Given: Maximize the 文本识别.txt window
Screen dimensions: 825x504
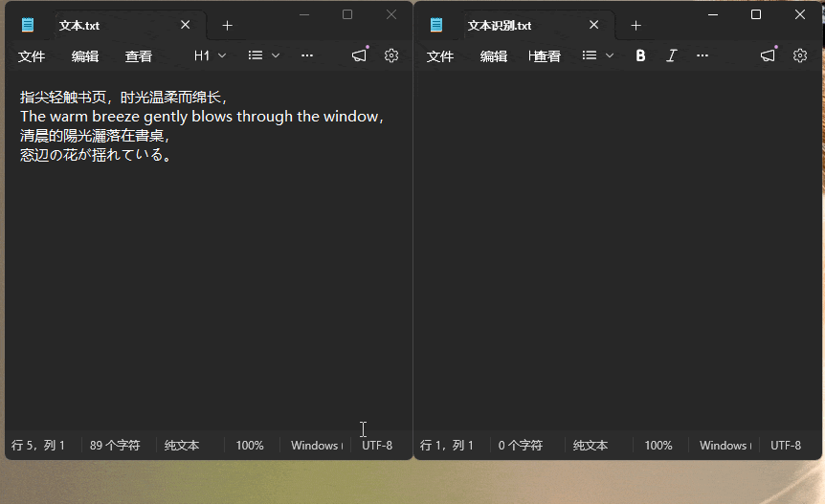Looking at the screenshot, I should pos(756,14).
